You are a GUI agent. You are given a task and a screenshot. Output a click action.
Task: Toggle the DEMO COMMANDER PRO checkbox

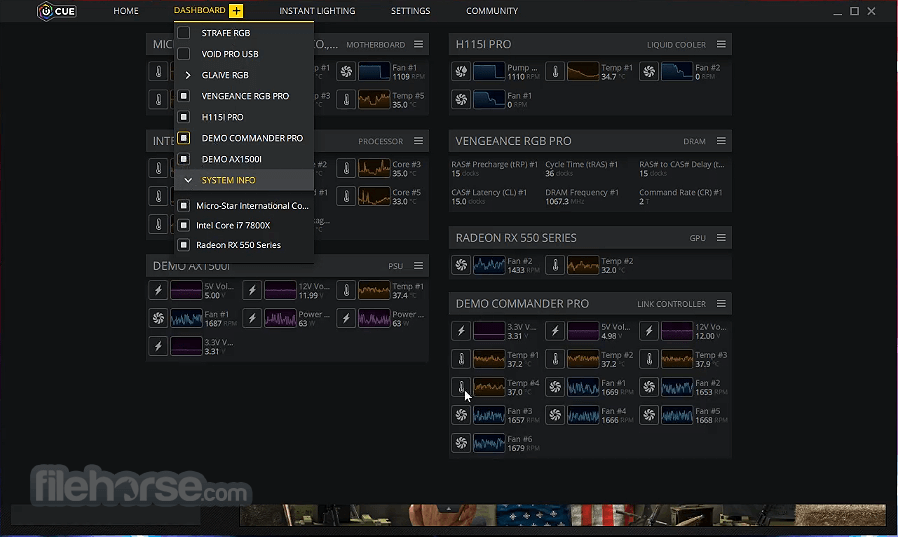tap(183, 138)
